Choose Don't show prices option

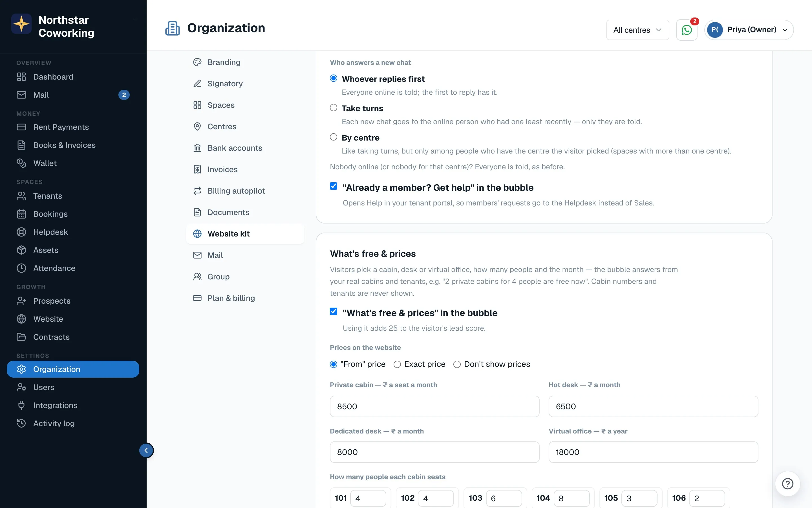tap(457, 365)
